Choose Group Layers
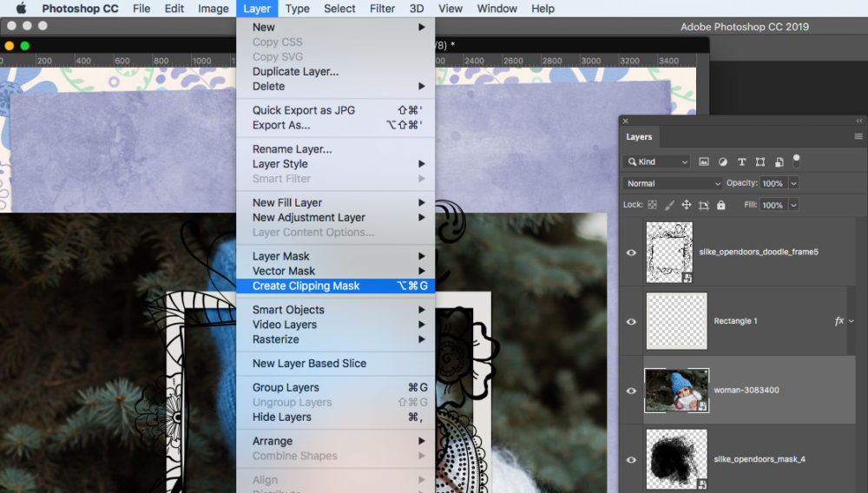 (x=335, y=387)
